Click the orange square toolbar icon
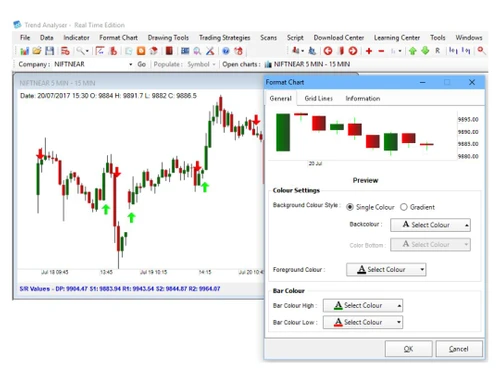Screen dimensions: 500x375 [x=141, y=51]
